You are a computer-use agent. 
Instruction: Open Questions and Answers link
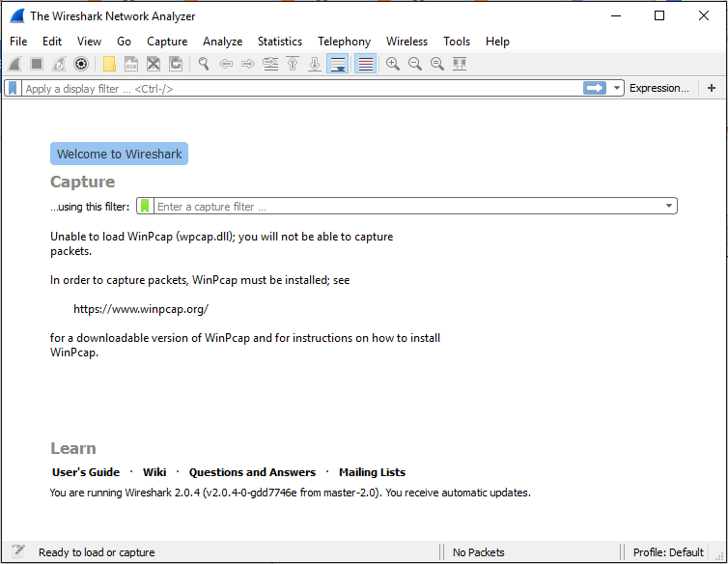(x=252, y=472)
